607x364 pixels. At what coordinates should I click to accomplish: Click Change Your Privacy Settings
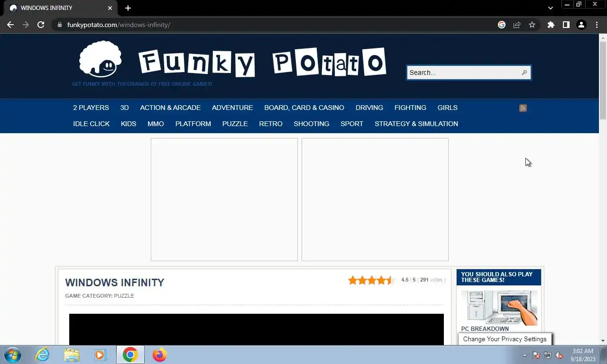point(505,339)
